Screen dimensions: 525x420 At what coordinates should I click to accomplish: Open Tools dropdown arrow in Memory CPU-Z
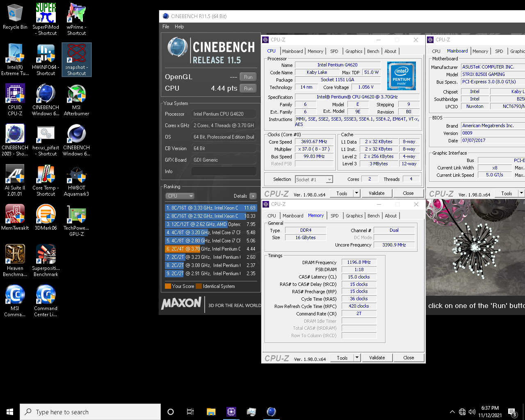click(357, 358)
